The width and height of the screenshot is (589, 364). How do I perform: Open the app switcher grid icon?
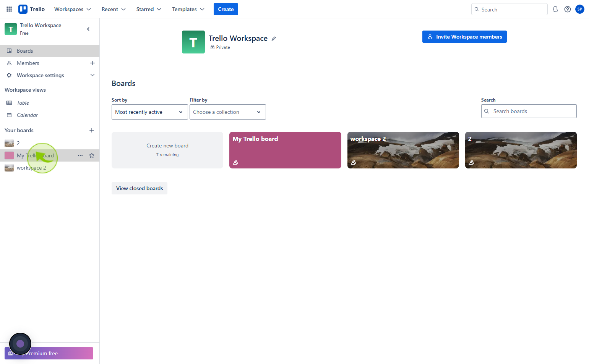(x=9, y=9)
